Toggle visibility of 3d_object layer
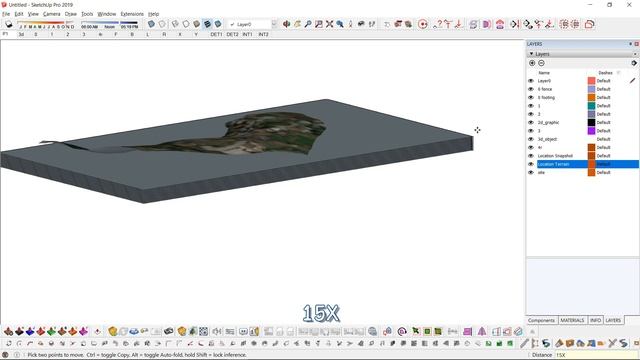 [531, 139]
